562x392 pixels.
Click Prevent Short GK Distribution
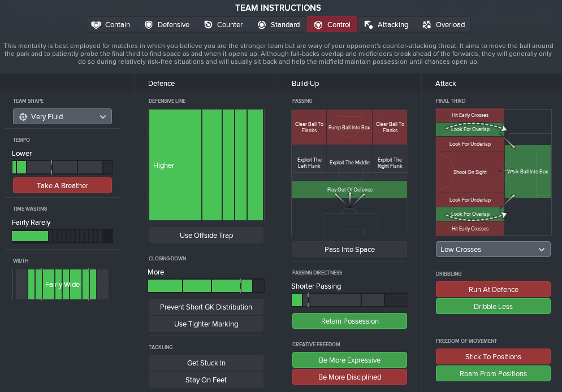[x=206, y=307]
